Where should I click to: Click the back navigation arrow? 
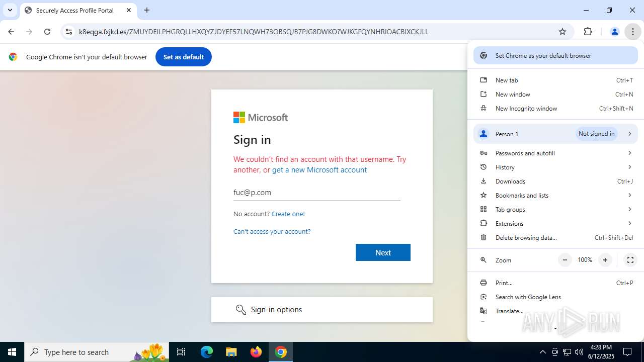[x=11, y=32]
